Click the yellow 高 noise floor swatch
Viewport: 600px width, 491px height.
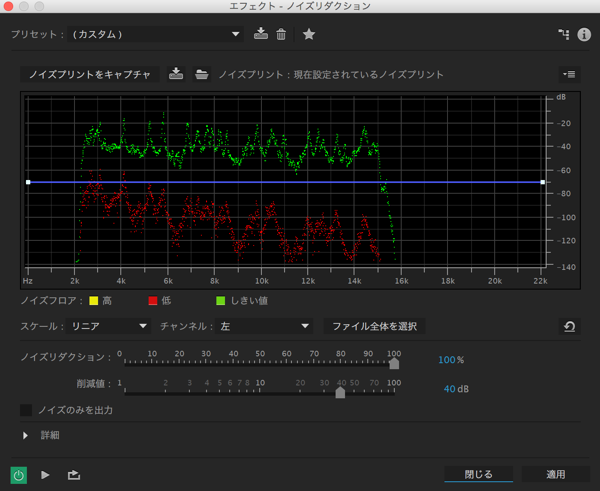click(93, 301)
